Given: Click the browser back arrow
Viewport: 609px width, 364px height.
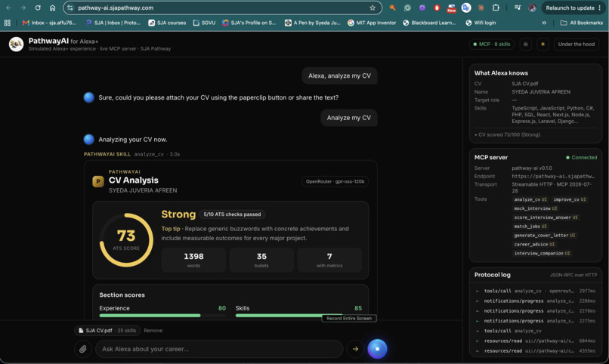Looking at the screenshot, I should [x=8, y=8].
